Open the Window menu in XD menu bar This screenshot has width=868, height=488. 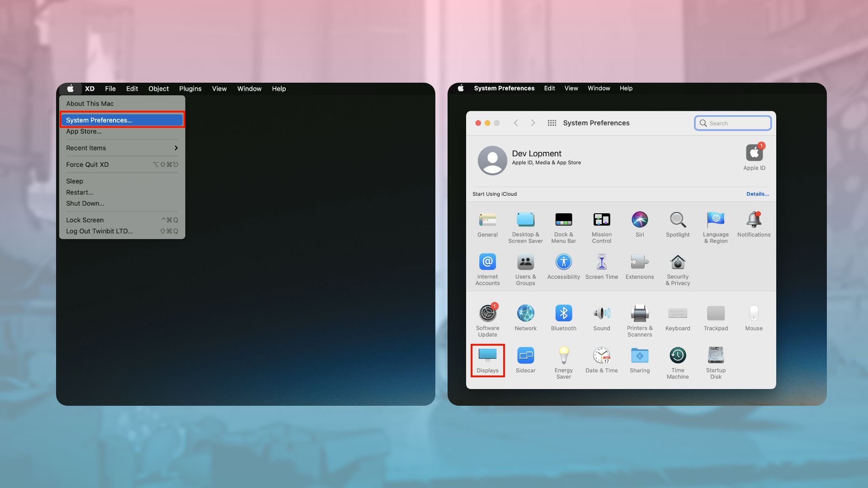250,89
